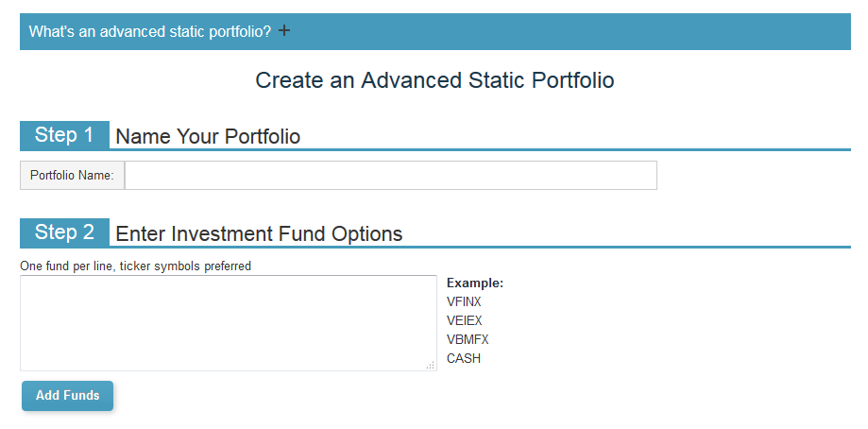The image size is (868, 429).
Task: Click into the Portfolio Name text field
Action: [x=391, y=176]
